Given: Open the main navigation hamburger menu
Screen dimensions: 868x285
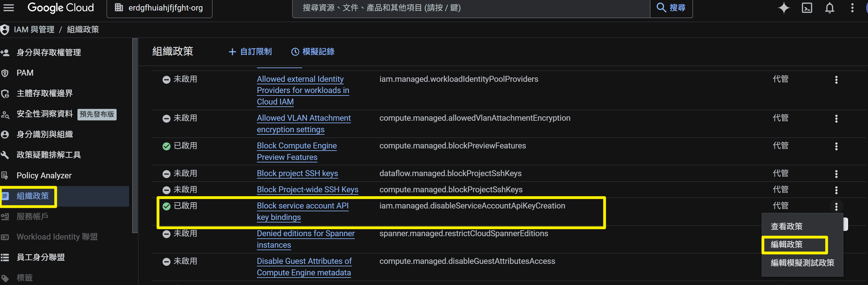Looking at the screenshot, I should coord(8,8).
